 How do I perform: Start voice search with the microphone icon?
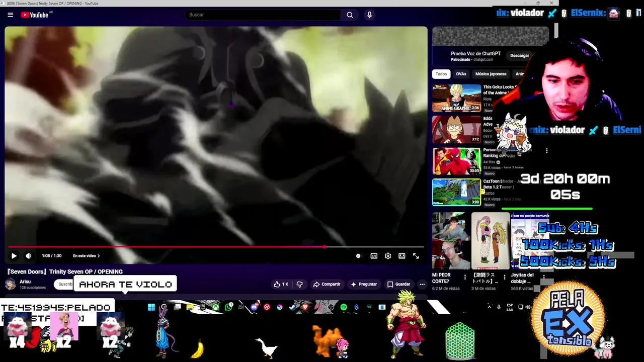pyautogui.click(x=369, y=15)
